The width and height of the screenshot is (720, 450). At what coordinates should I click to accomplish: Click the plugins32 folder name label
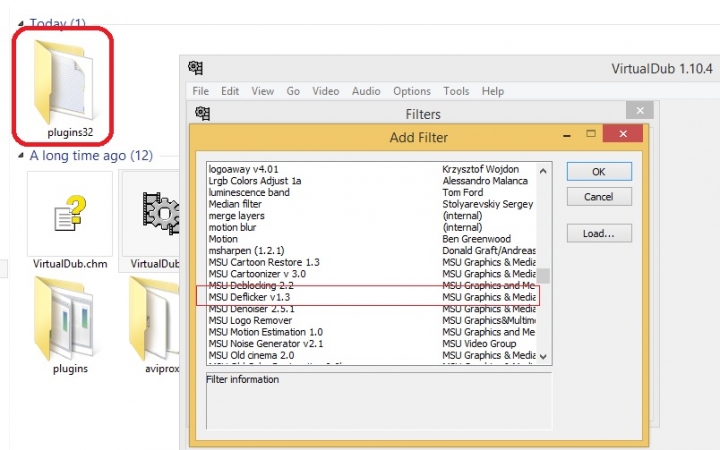70,133
